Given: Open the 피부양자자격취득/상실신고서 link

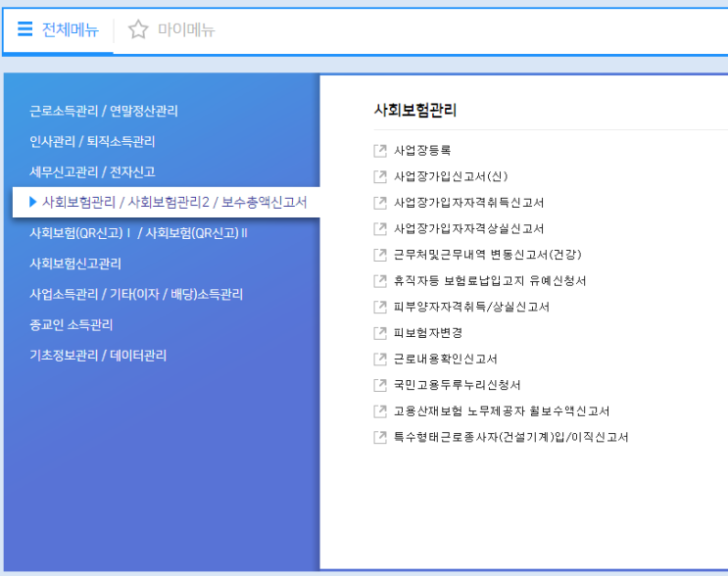Looking at the screenshot, I should [x=471, y=307].
